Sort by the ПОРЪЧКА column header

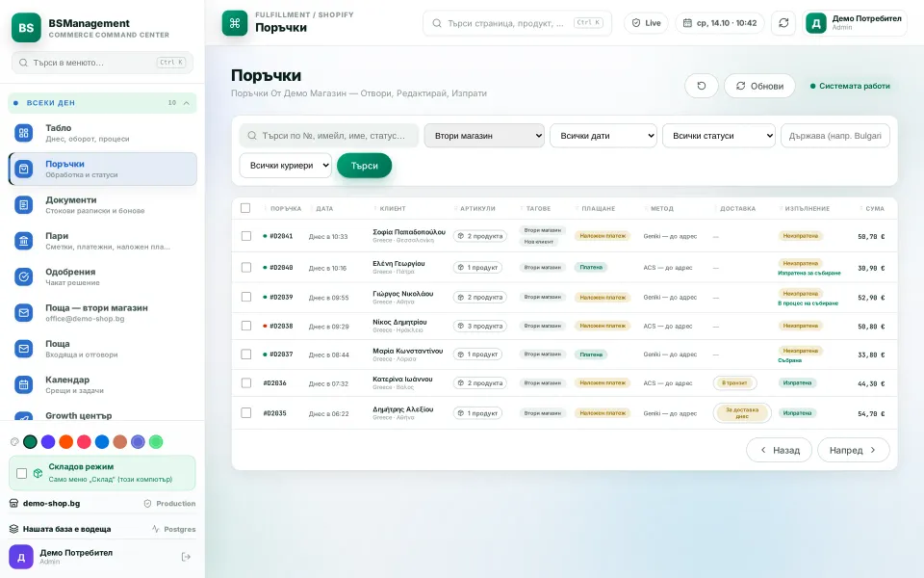(x=286, y=208)
